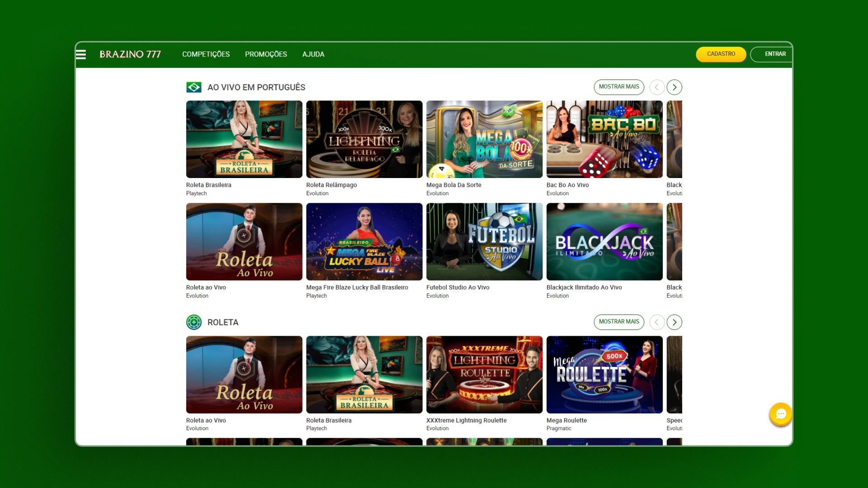Click the Roleta roulette wheel icon
This screenshot has width=868, height=488.
pyautogui.click(x=194, y=322)
